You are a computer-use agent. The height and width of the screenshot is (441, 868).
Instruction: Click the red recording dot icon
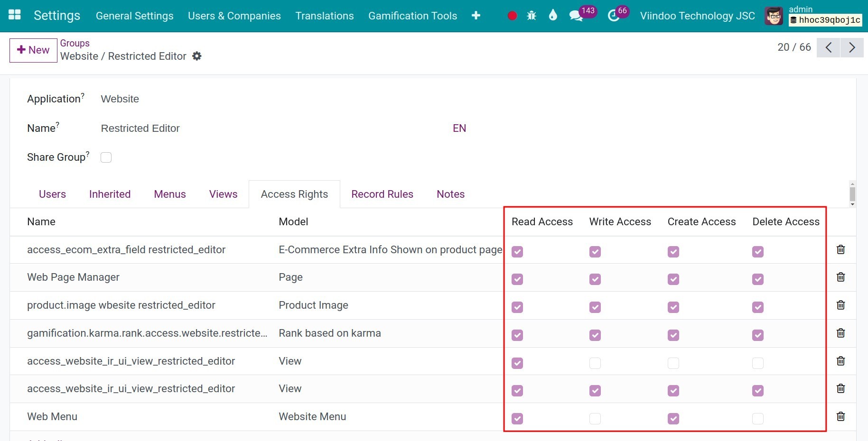[x=512, y=16]
